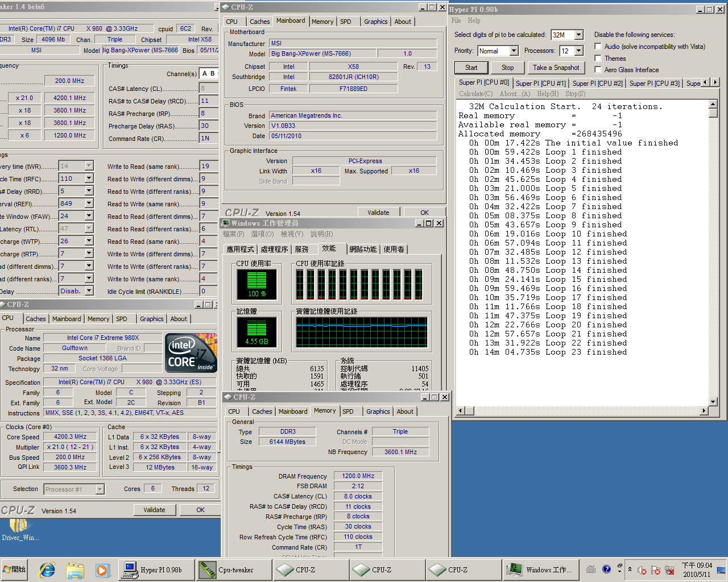This screenshot has width=728, height=582.
Task: Click the Southbridge 82801JR (ICH10R) field
Action: [353, 77]
